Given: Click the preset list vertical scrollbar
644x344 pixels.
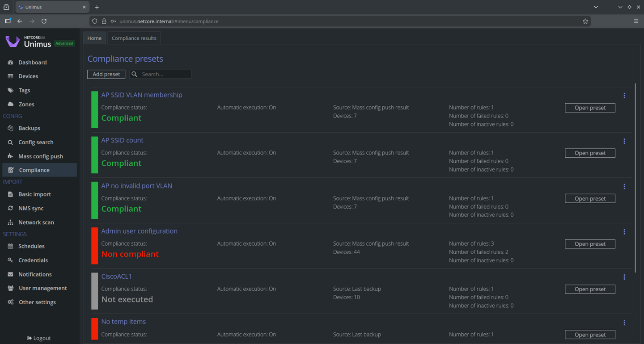Looking at the screenshot, I should [x=635, y=179].
